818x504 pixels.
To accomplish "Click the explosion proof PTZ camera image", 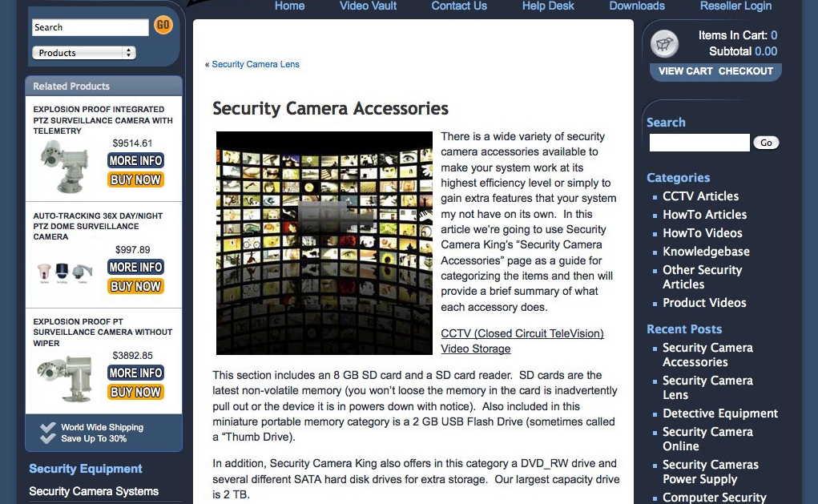I will coord(66,167).
